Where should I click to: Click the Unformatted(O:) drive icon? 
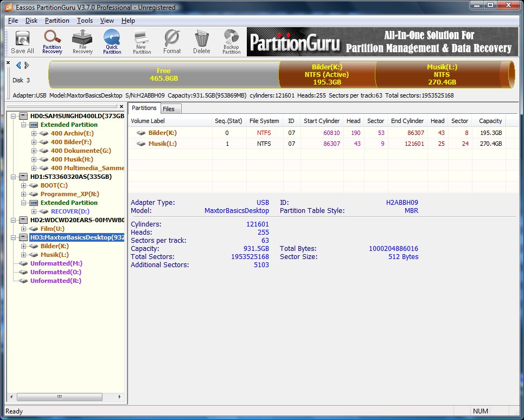pos(23,272)
